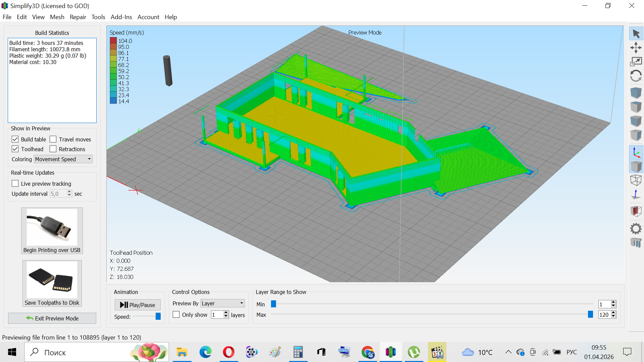Click Exit Preview Mode button

pos(52,318)
